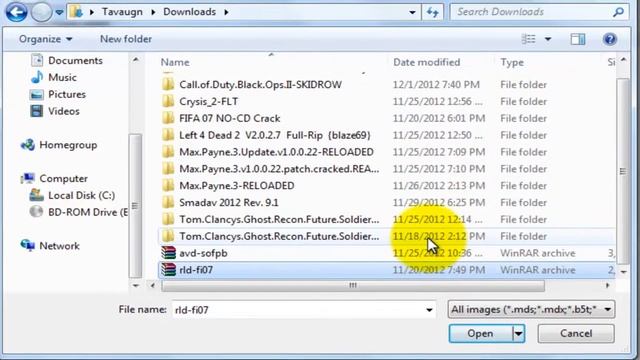Screen dimensions: 640x360
Task: Expand the address bar history dropdown
Action: pos(412,12)
